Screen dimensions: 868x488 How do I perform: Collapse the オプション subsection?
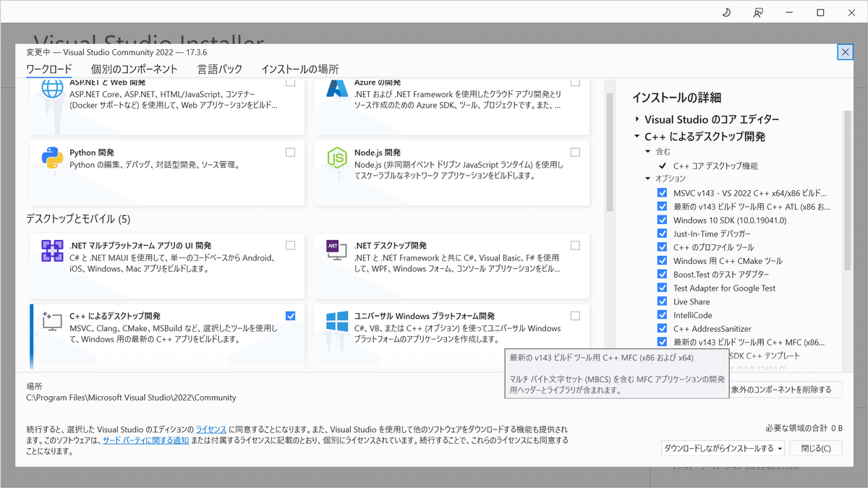(649, 179)
